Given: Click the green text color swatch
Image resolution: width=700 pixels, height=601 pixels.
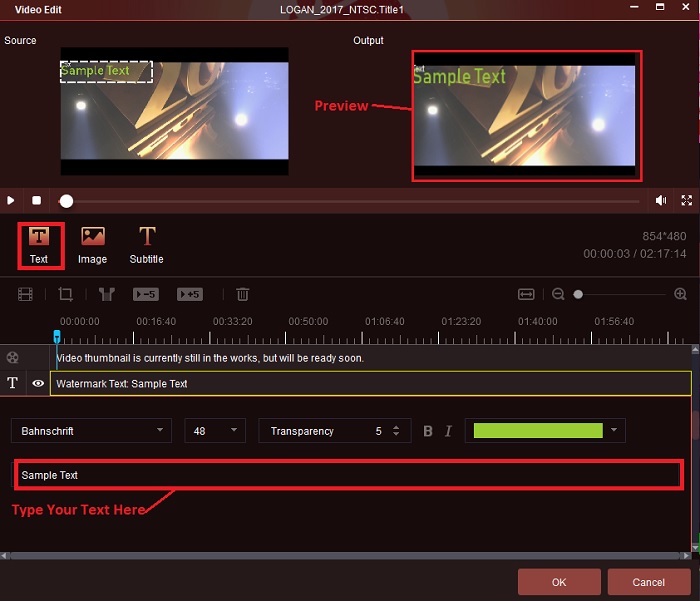Looking at the screenshot, I should (x=538, y=430).
